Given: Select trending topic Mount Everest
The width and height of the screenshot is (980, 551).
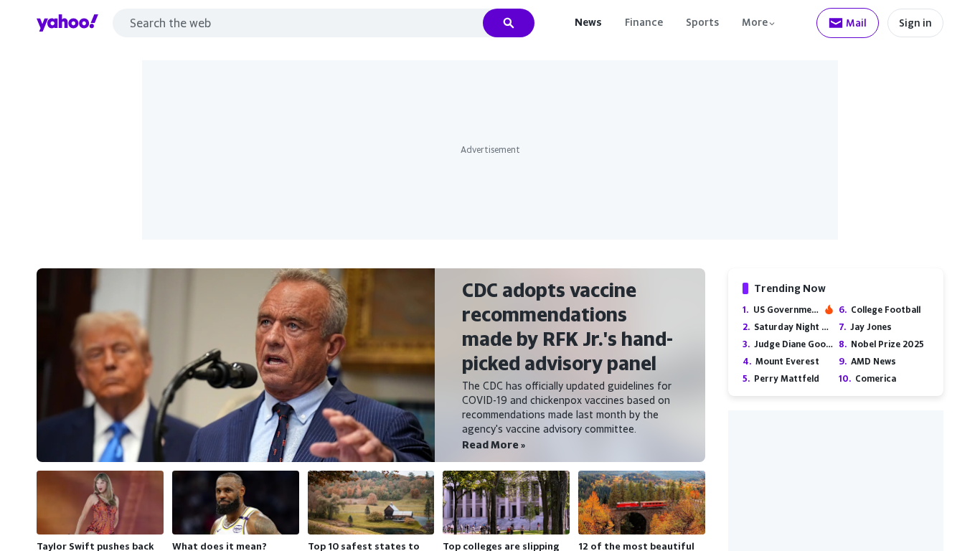Looking at the screenshot, I should click(x=786, y=362).
